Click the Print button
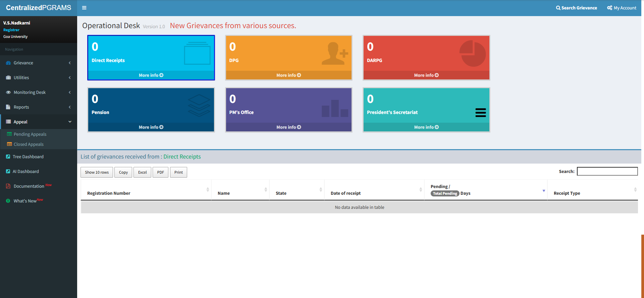 pos(178,172)
